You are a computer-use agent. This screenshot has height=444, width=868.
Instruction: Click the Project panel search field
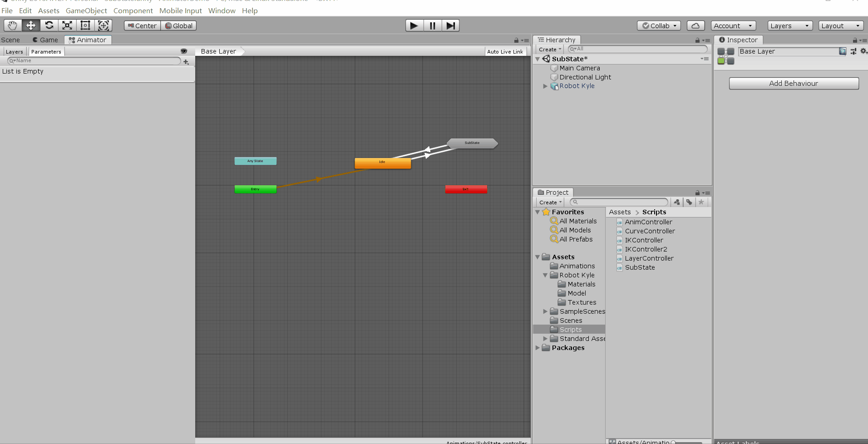[619, 202]
